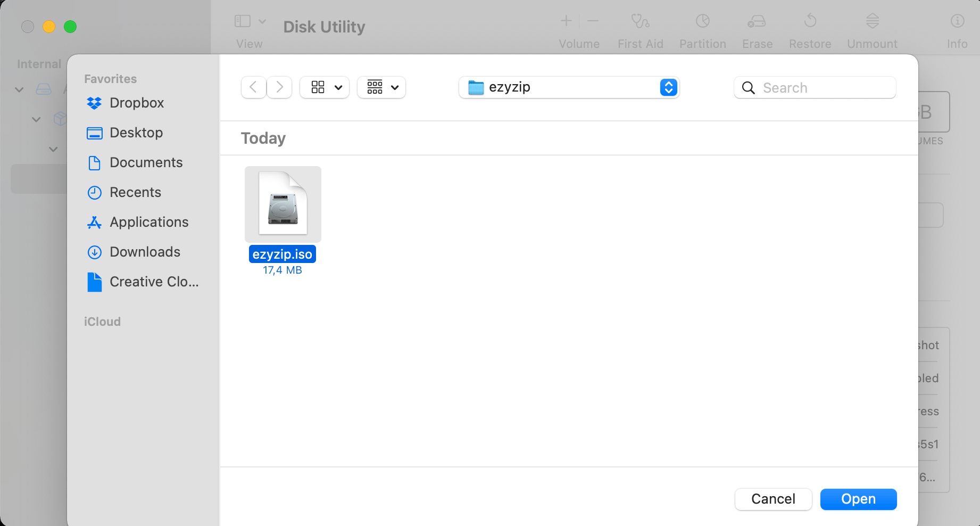This screenshot has height=526, width=980.
Task: Select Applications from Favorites
Action: (148, 222)
